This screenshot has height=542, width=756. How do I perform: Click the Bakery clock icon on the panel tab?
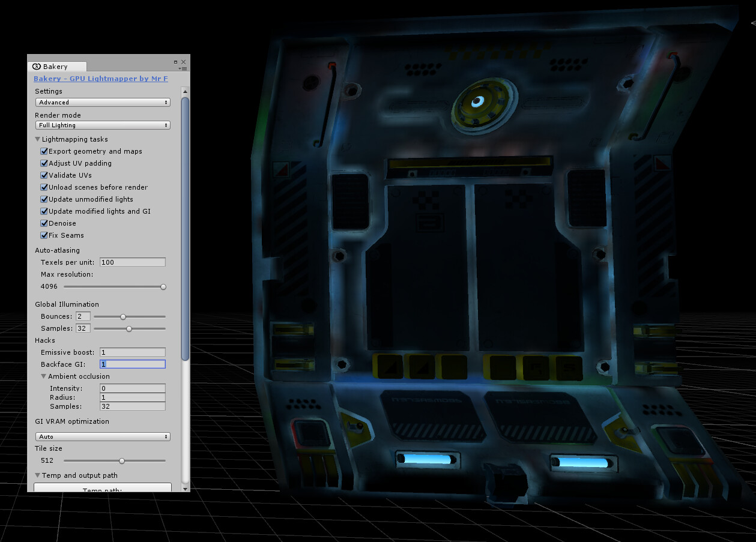click(37, 67)
